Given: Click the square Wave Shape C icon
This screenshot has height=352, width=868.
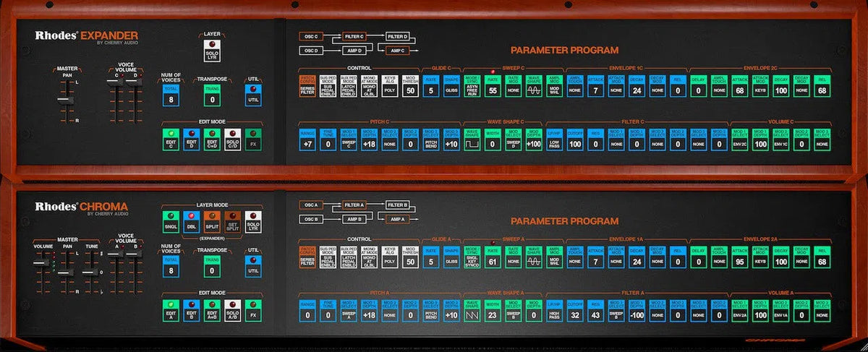Looking at the screenshot, I should (472, 144).
